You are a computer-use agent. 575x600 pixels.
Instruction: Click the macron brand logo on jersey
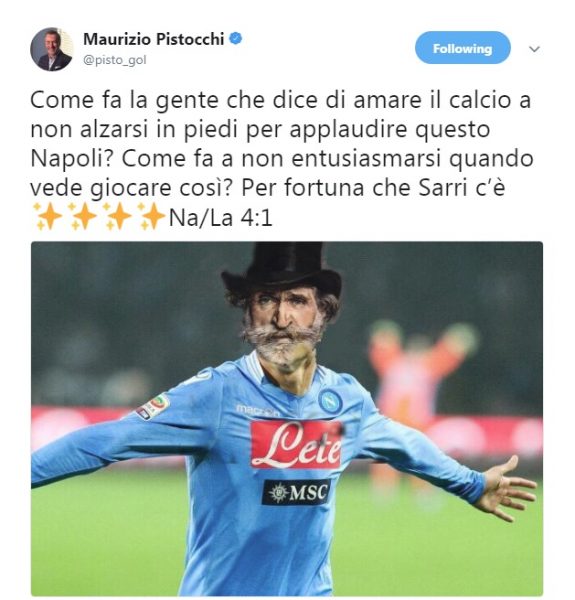pyautogui.click(x=257, y=410)
